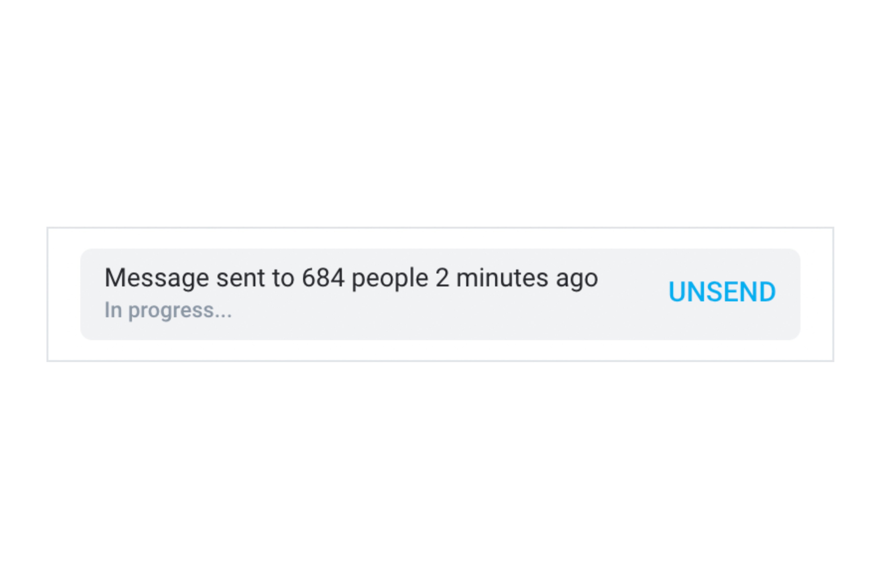Click the '2 minutes ago' timestamp
Viewport: 882px width, 588px height.
click(517, 278)
